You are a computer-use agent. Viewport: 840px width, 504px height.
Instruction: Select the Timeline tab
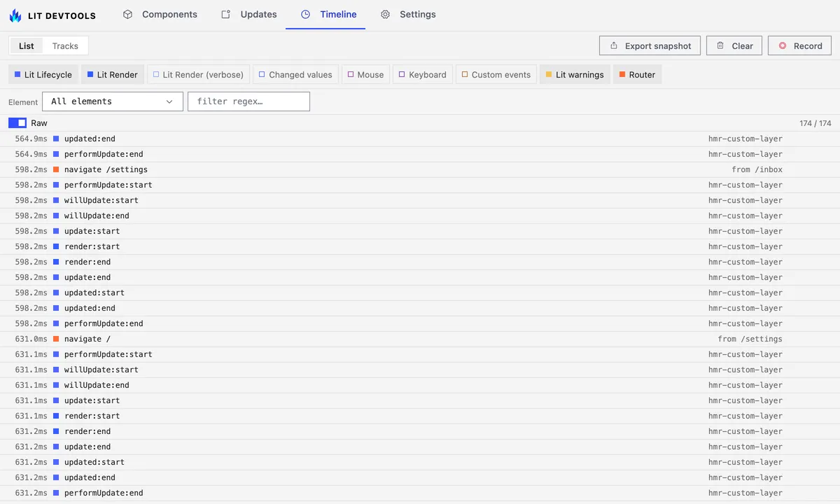pyautogui.click(x=325, y=14)
